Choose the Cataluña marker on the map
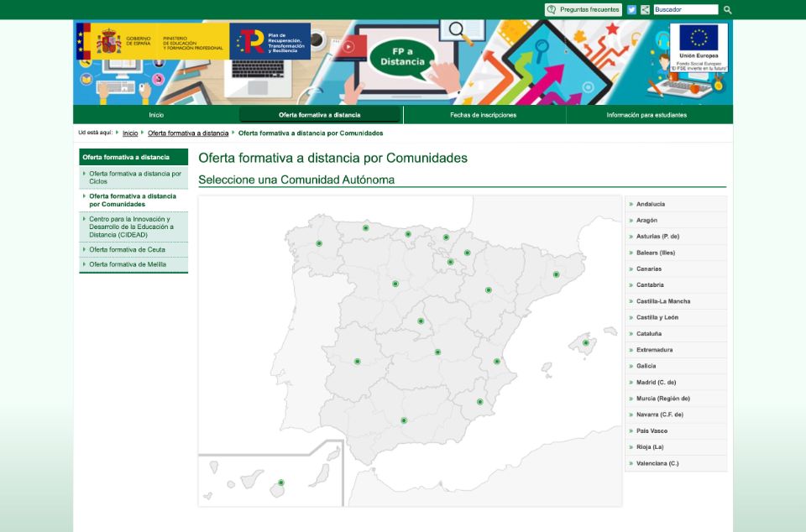806x532 pixels. click(x=556, y=274)
